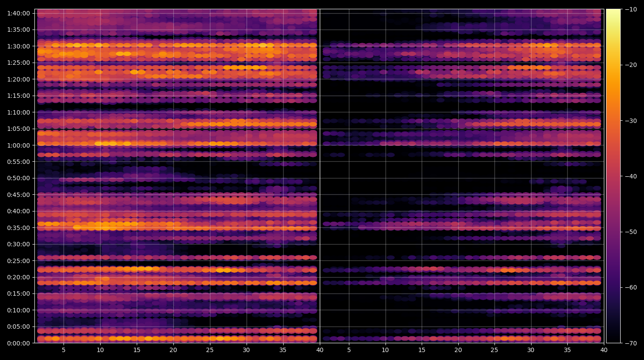Viewport: 644px width, 360px height.
Task: Select the 0:40:00 tick label
Action: coord(19,211)
